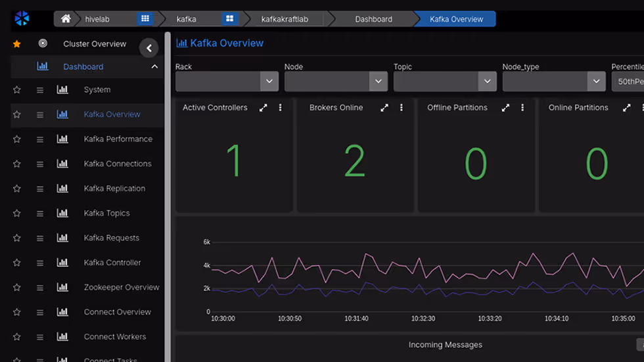Open the grid icon next to hivelab
Viewport: 644px width, 362px height.
pos(145,19)
